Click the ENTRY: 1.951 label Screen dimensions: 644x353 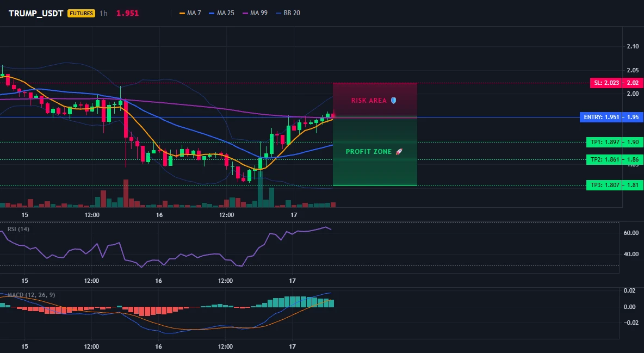(601, 117)
